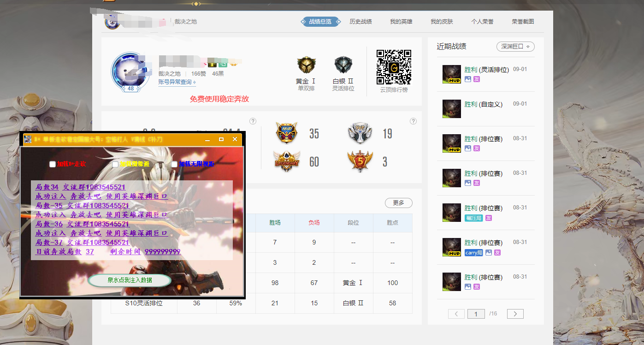Screen dimensions: 644x345
Task: Click the SVP silver medal icon
Action: point(360,133)
